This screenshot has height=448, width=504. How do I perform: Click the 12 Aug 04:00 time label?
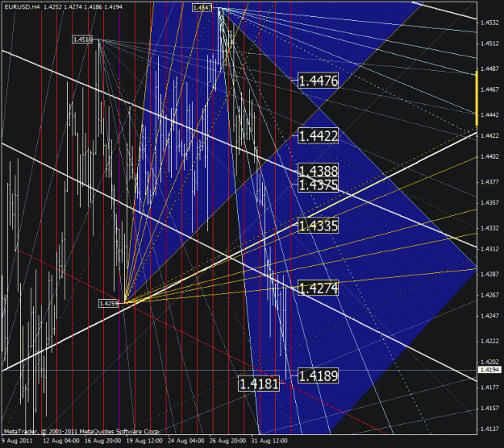point(61,441)
